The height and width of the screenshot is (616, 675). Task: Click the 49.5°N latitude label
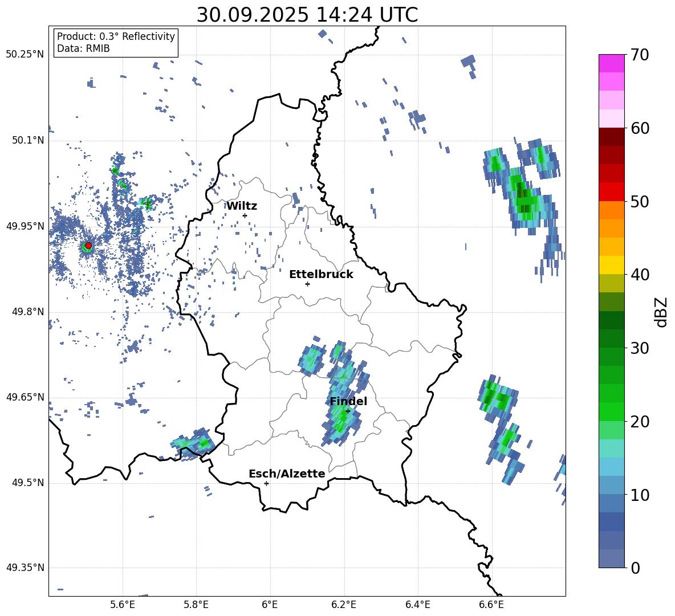coord(27,483)
